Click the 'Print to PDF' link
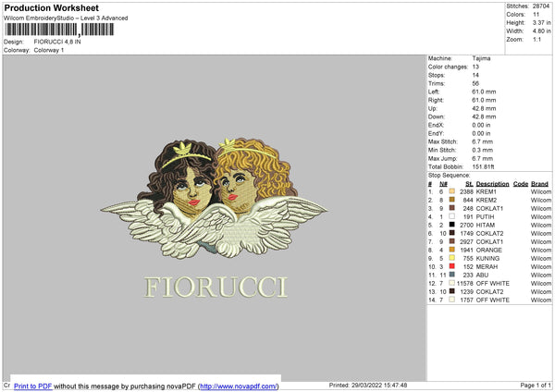Screen dimensions: 555x392 click(33, 386)
